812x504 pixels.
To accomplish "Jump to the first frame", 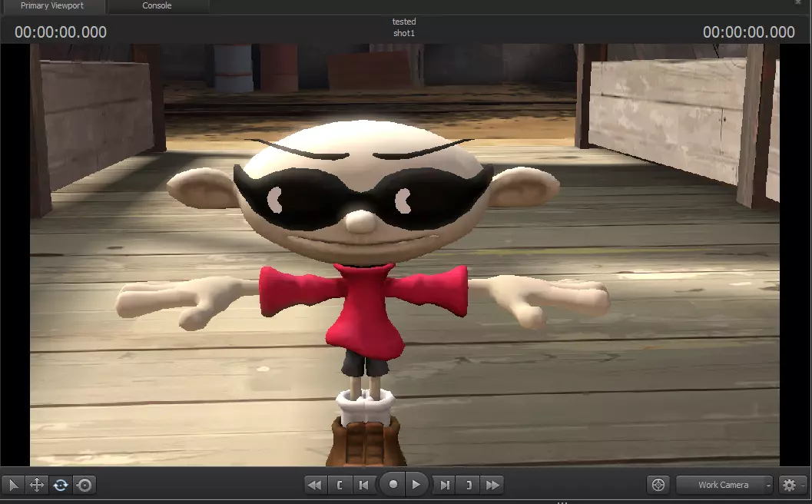I will (314, 485).
